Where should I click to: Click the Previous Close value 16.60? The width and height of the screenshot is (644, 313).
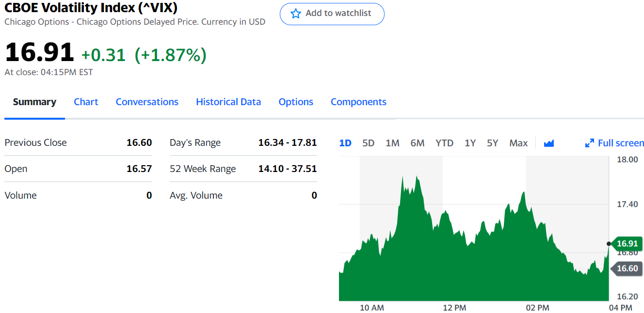point(139,142)
